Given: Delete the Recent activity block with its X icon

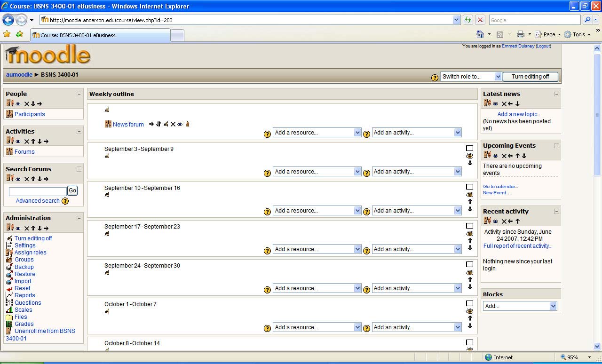Looking at the screenshot, I should pos(504,222).
